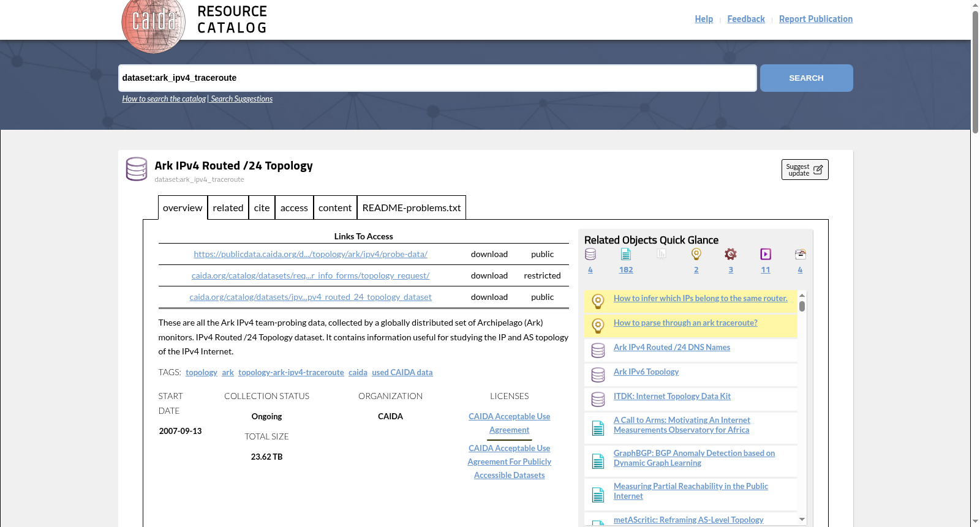This screenshot has width=980, height=527.
Task: Open the cite tab
Action: coord(262,207)
